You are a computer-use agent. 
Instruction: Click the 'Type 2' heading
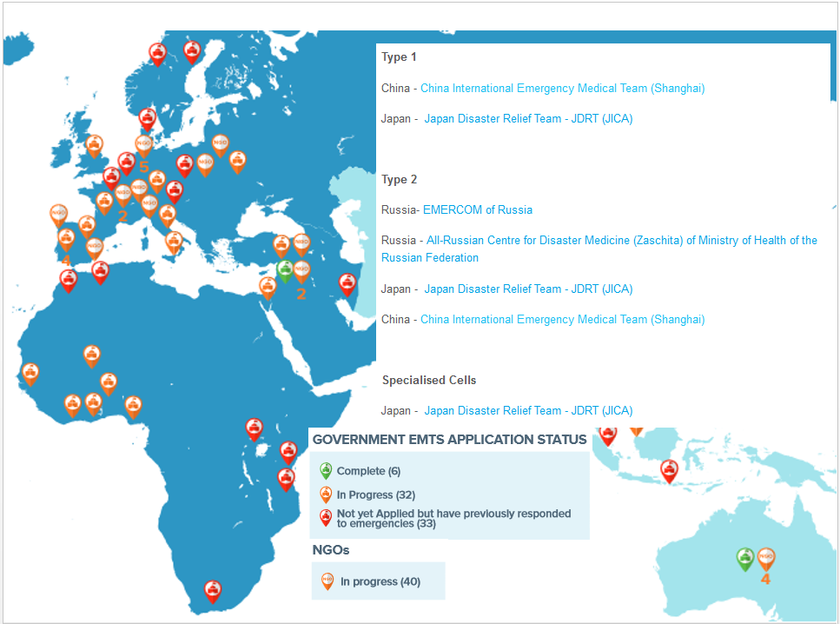(x=399, y=180)
